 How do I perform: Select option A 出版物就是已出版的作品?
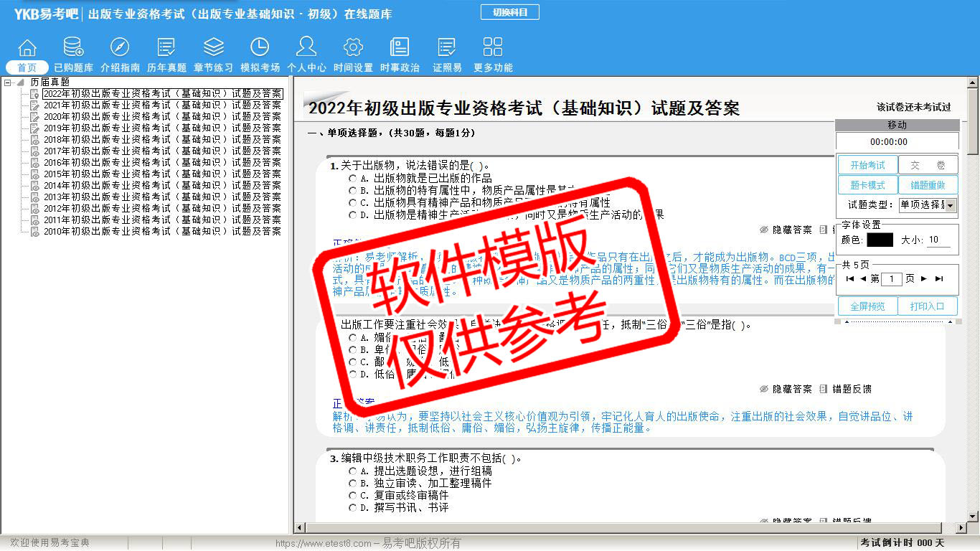click(x=352, y=178)
